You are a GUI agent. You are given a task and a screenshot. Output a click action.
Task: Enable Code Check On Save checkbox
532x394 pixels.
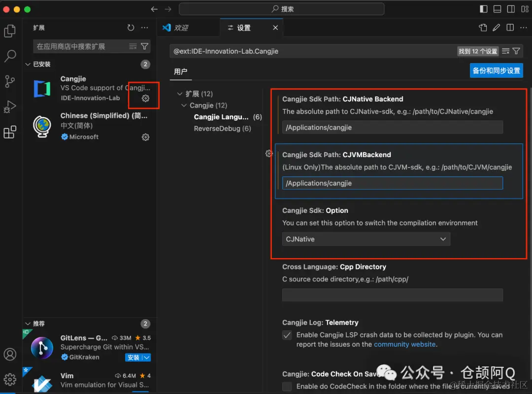coord(287,386)
